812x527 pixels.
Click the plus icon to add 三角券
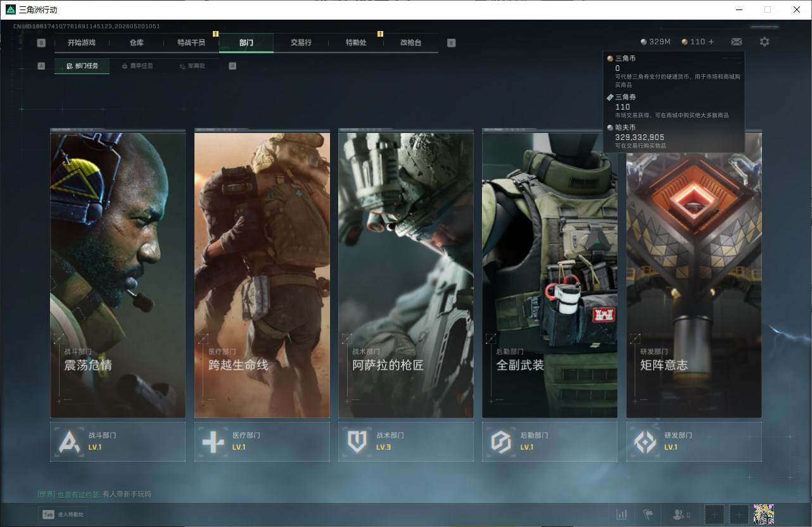tap(711, 42)
